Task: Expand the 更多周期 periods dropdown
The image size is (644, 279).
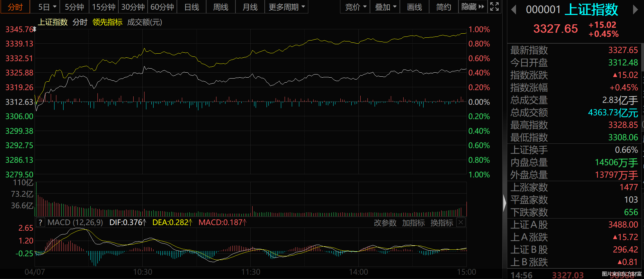Action: click(286, 7)
